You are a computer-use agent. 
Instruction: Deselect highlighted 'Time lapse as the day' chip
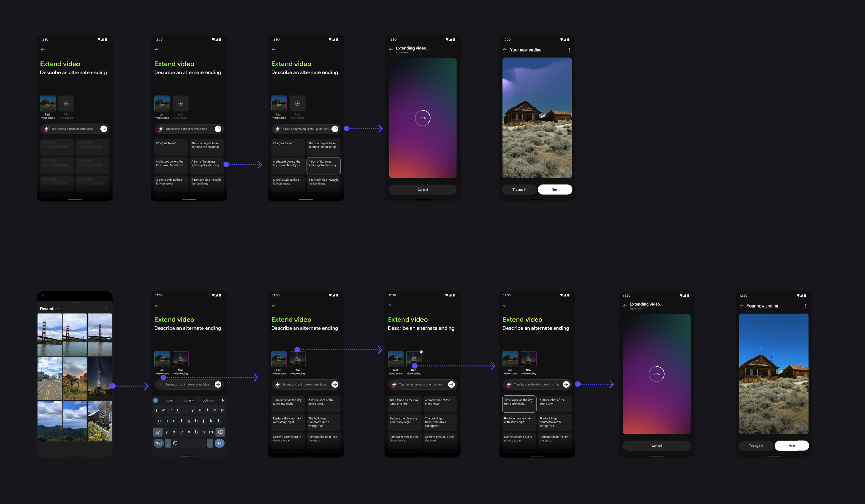519,404
